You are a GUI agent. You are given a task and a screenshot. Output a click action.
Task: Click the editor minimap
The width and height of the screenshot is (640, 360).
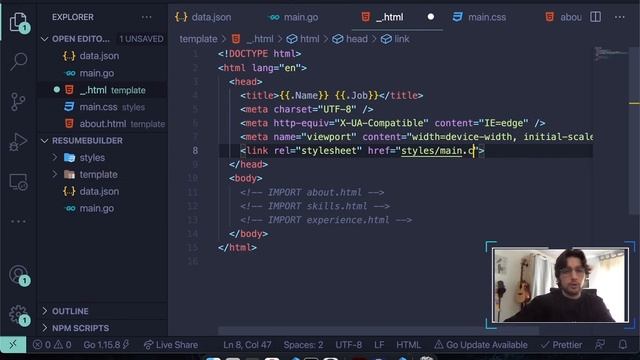tap(611, 53)
